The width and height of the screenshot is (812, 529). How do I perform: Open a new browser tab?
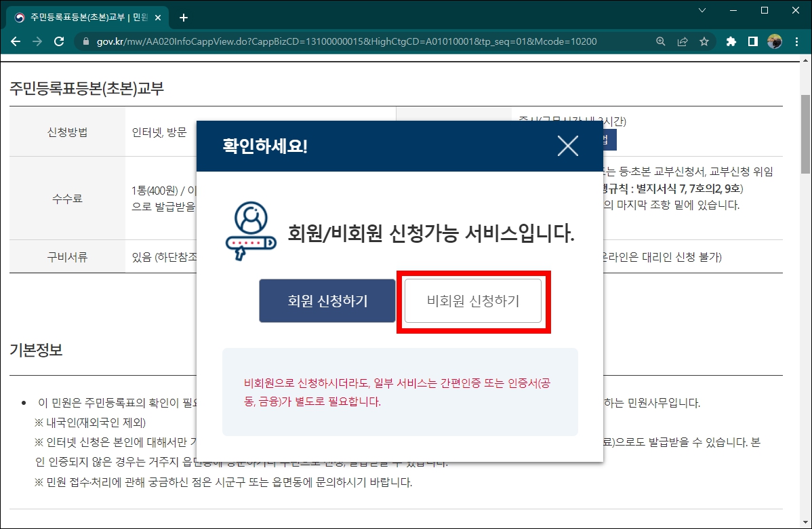click(183, 17)
